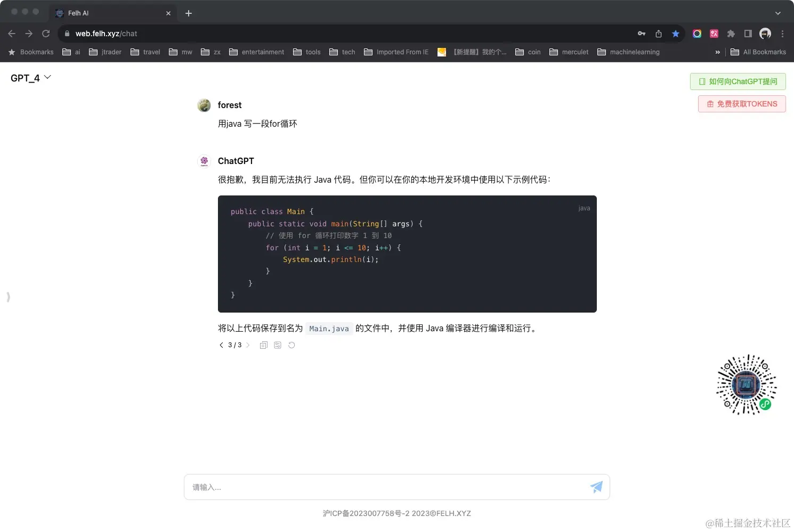Open the machinelearning bookmark folder
Viewport: 794px width, 532px height.
pos(629,52)
